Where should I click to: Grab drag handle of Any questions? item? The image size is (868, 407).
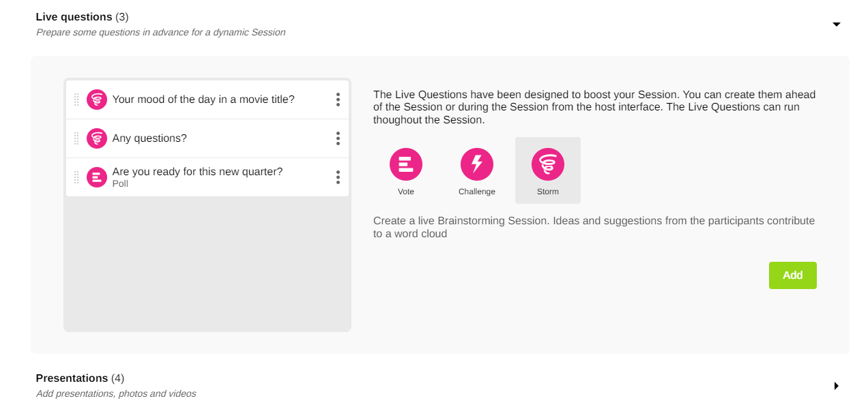pos(76,138)
